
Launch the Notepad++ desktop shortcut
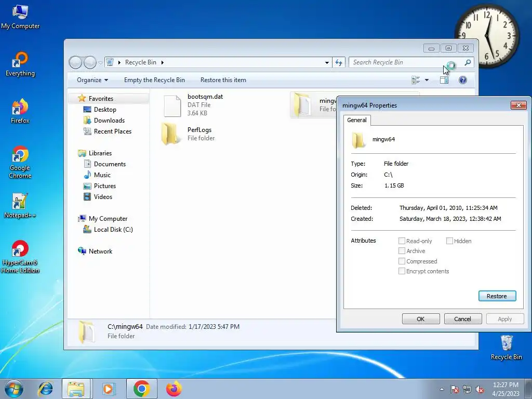[x=20, y=206]
